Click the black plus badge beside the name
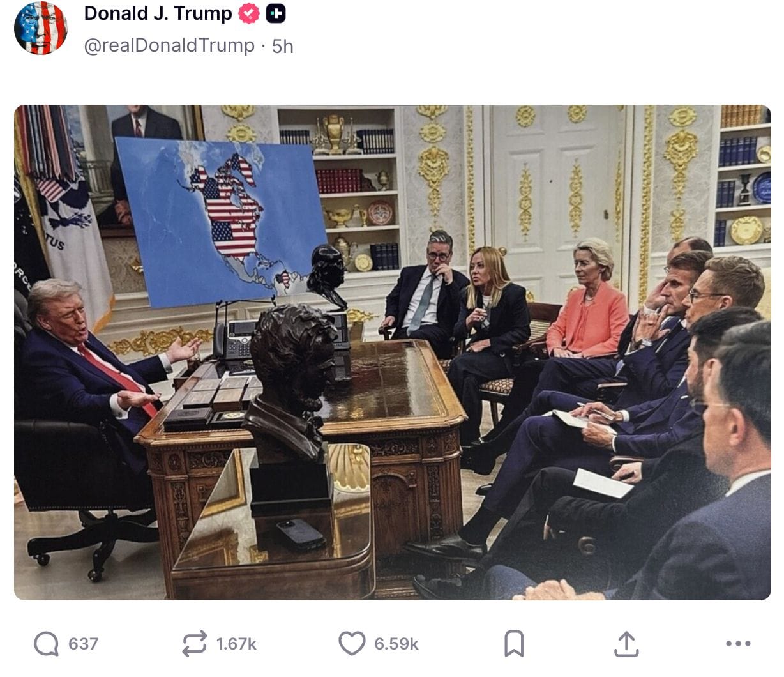Viewport: 784px width, 677px height. point(276,13)
